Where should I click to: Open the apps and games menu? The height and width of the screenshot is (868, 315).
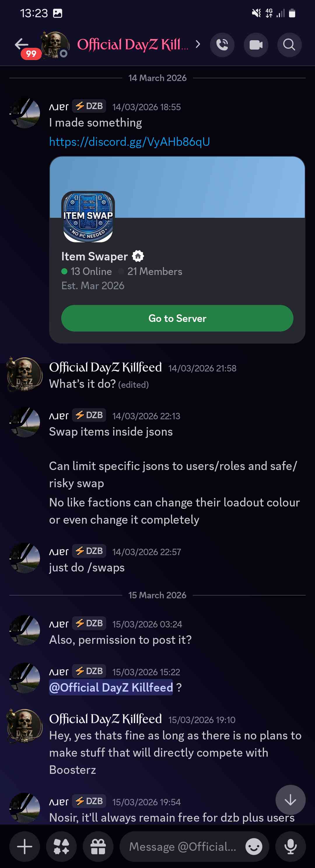pos(61,846)
